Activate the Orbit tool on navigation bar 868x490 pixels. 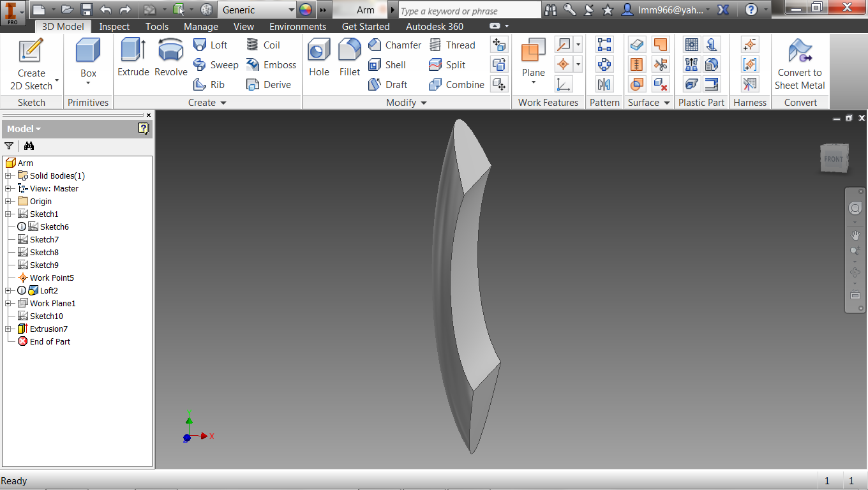(x=855, y=272)
